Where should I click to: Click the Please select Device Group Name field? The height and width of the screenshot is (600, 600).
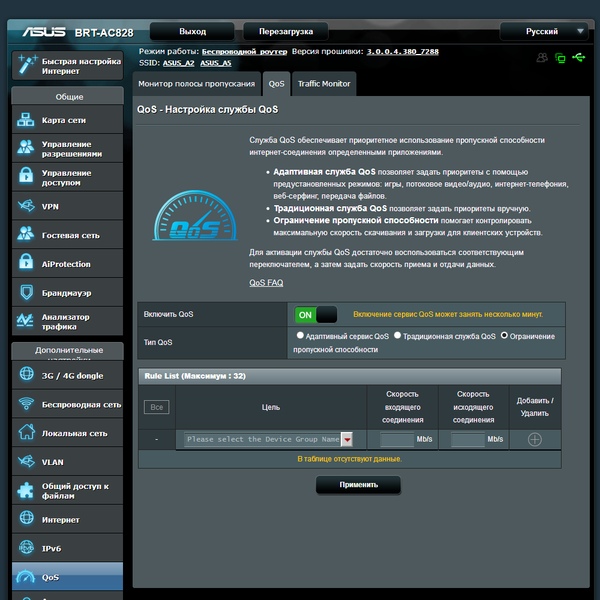tap(263, 439)
